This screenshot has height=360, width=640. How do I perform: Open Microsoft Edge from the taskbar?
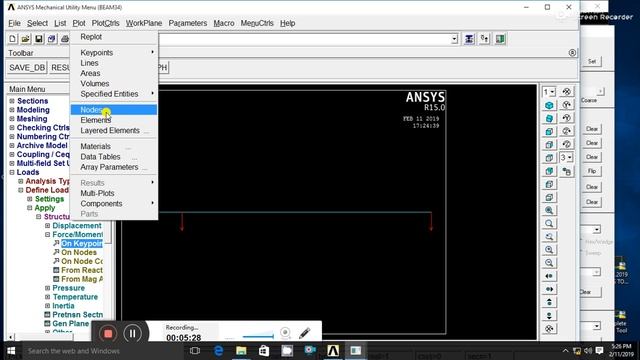click(219, 351)
